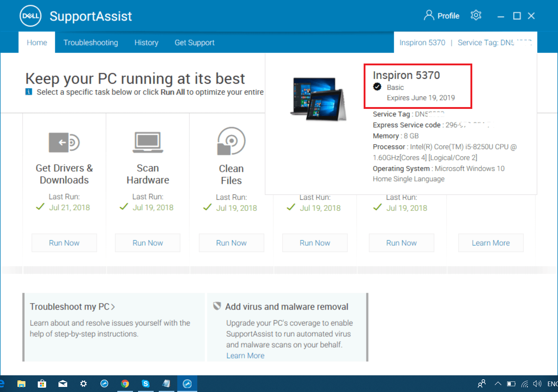Click the green checkmark beside Jul 21, 2018

click(x=40, y=207)
